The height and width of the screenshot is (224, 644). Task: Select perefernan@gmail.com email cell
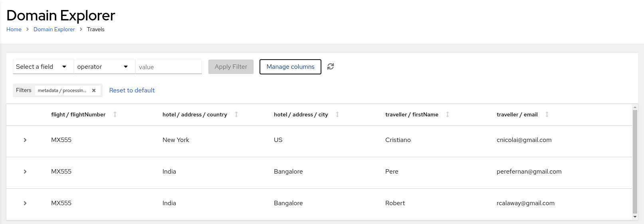pyautogui.click(x=529, y=172)
